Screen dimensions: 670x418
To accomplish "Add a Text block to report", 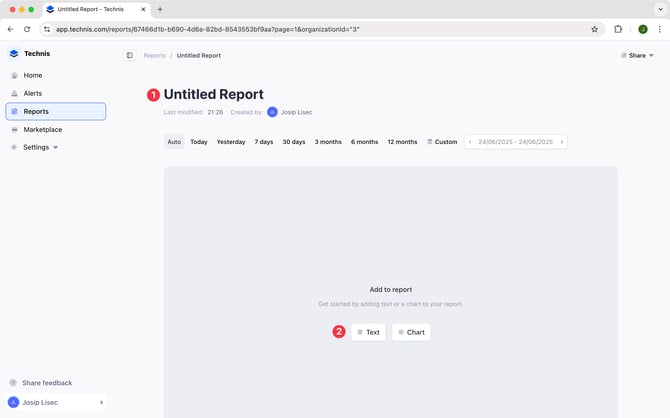I will (368, 332).
